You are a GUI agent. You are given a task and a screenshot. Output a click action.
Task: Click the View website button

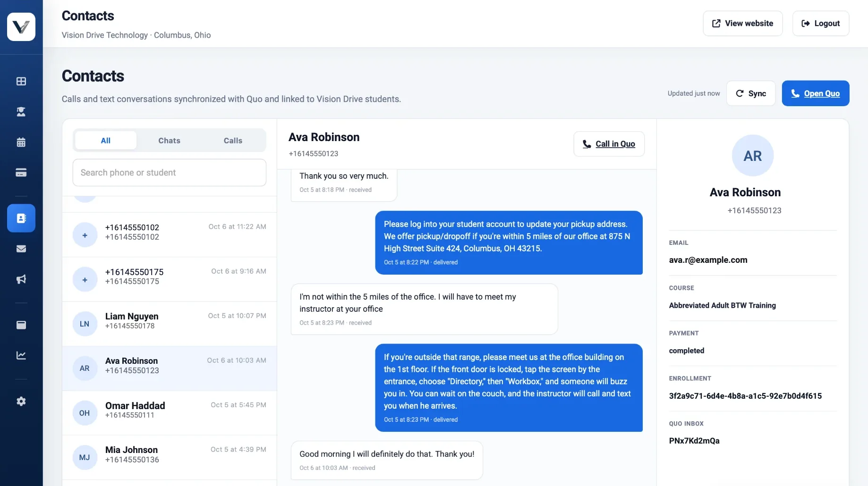(x=743, y=23)
